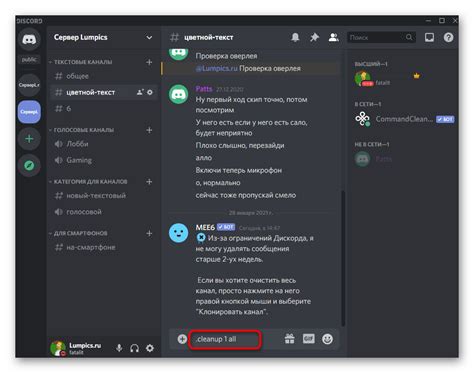The height and width of the screenshot is (373, 474).
Task: Open на-смартфоне channel
Action: pos(103,247)
